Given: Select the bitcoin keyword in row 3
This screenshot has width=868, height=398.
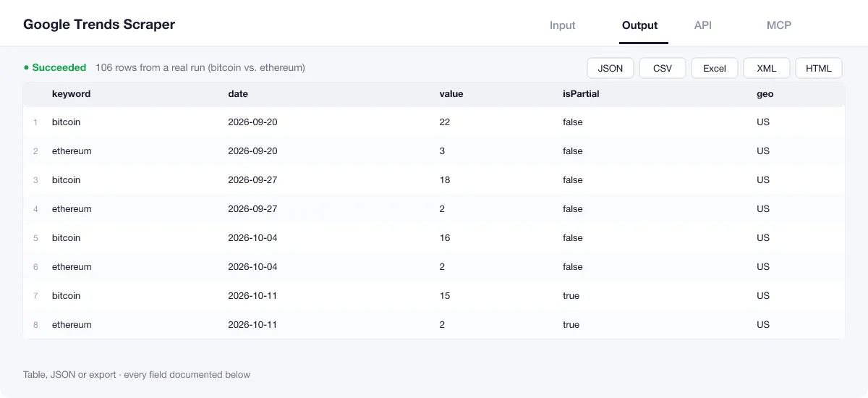Looking at the screenshot, I should click(67, 180).
